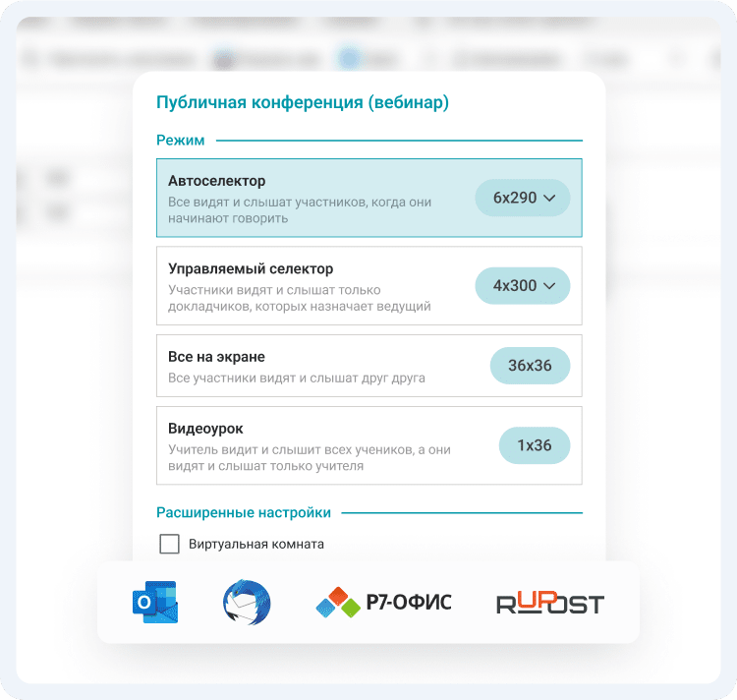Open the 6x290 dropdown in Автоселектор

pos(524,198)
